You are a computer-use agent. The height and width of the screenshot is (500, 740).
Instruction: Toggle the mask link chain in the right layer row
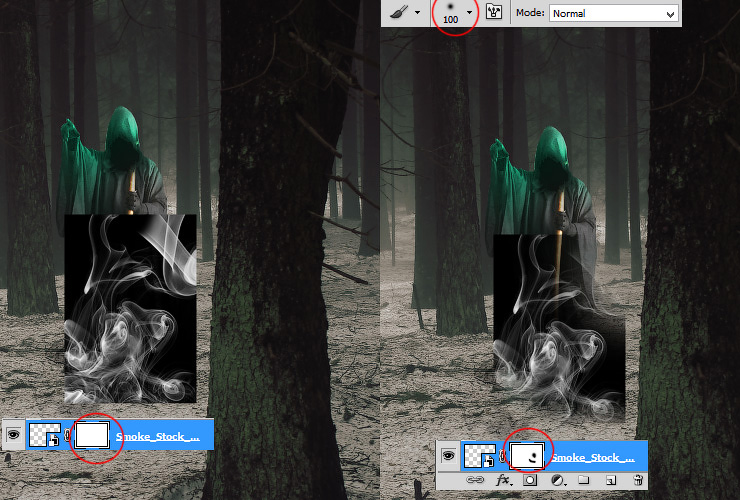502,456
